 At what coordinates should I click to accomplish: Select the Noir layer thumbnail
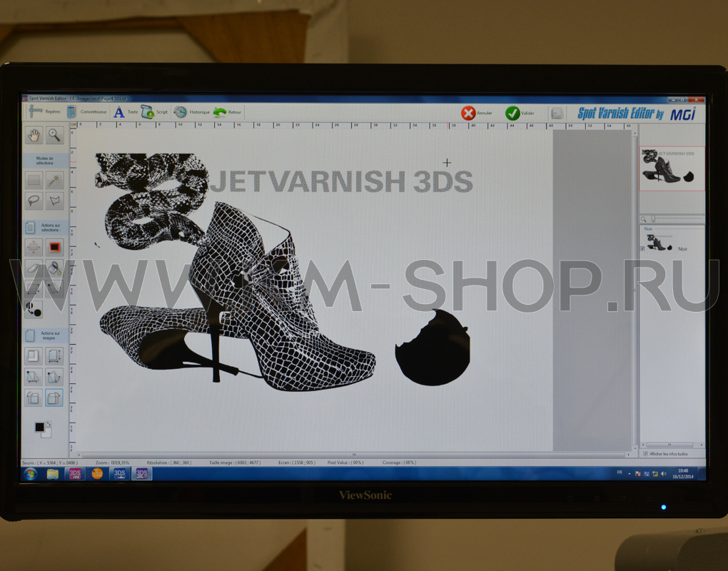(659, 243)
